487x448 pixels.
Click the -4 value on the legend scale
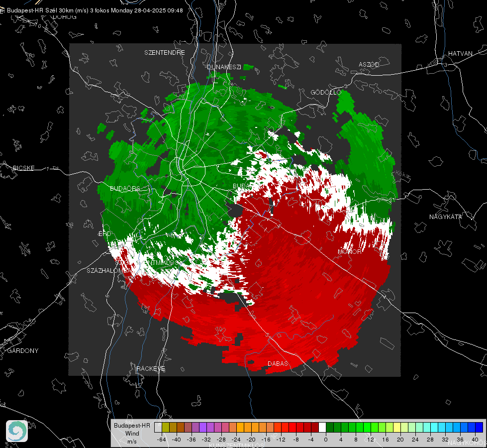311,440
